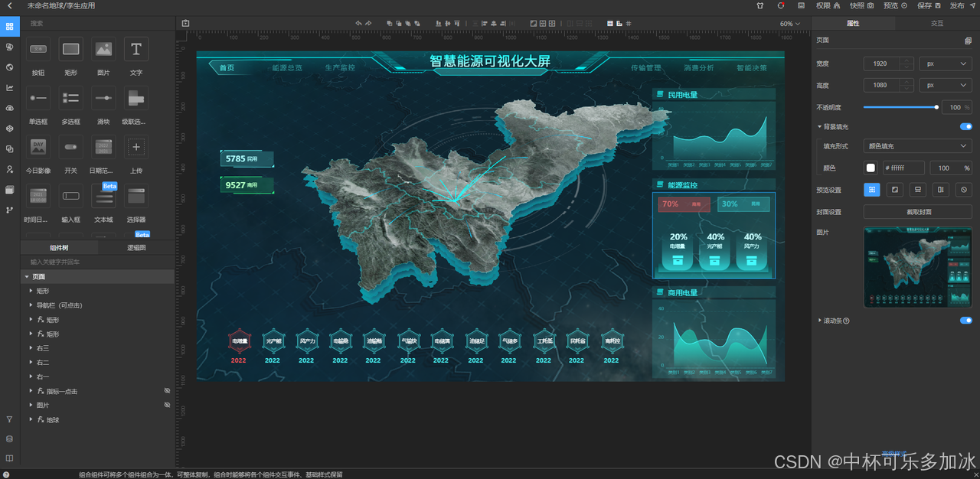Image resolution: width=980 pixels, height=479 pixels.
Task: Select the 日期范围 date range component icon
Action: tap(104, 147)
